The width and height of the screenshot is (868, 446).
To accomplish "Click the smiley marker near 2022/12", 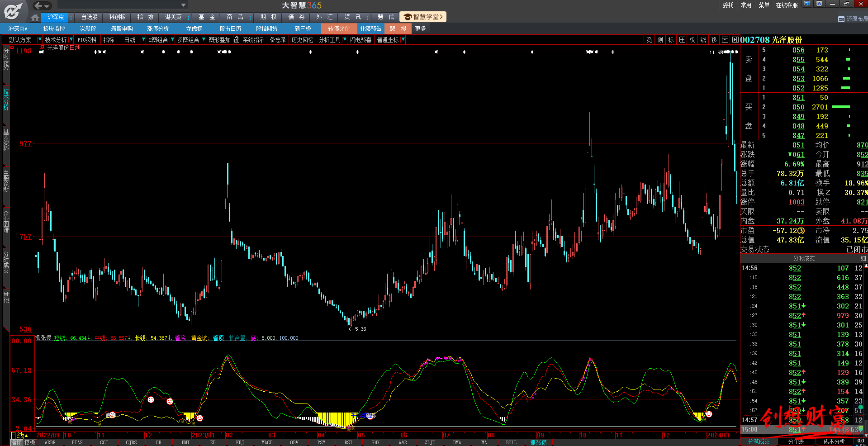I will point(151,399).
